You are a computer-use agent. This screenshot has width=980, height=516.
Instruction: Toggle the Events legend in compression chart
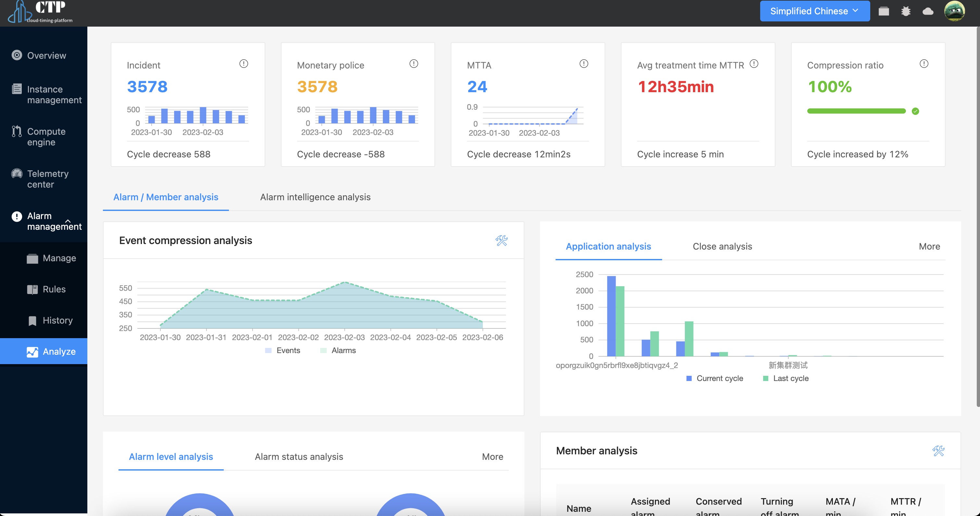click(282, 350)
